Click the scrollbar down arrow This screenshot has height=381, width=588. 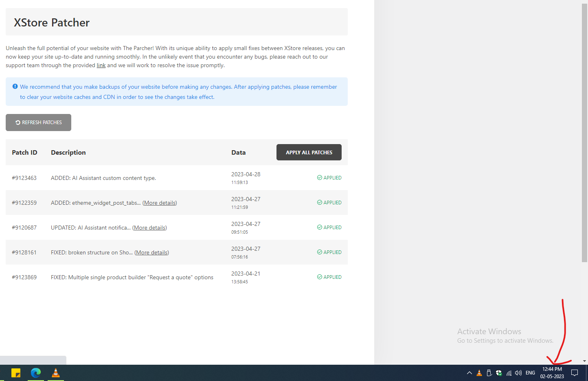[x=585, y=361]
